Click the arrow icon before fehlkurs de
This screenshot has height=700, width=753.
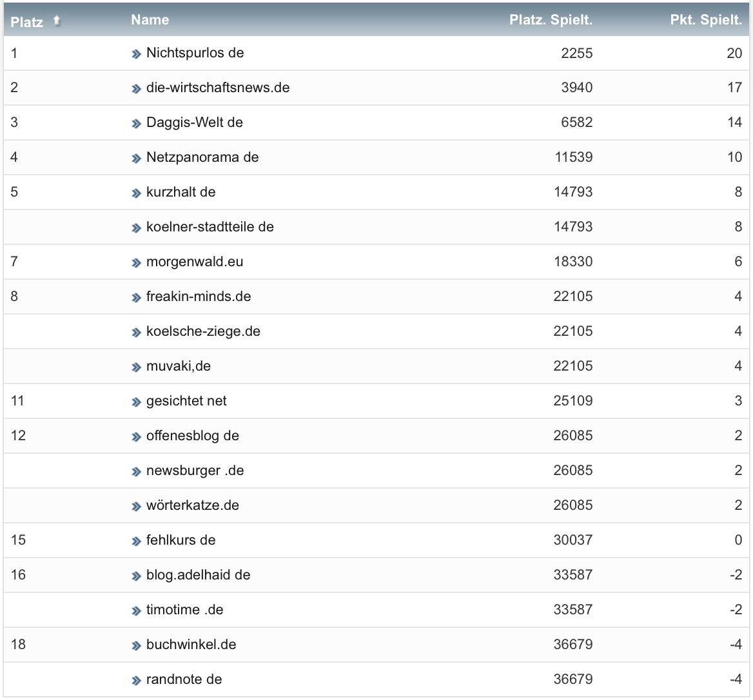137,541
